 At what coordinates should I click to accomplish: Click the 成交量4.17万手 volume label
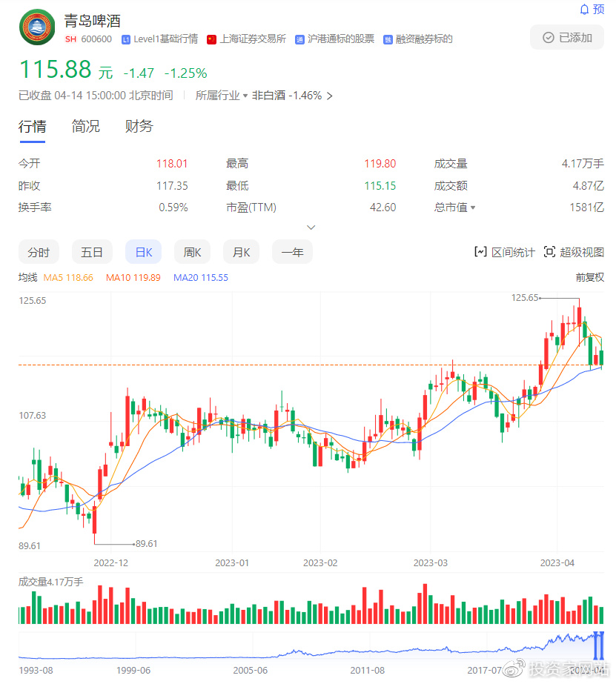(x=50, y=582)
